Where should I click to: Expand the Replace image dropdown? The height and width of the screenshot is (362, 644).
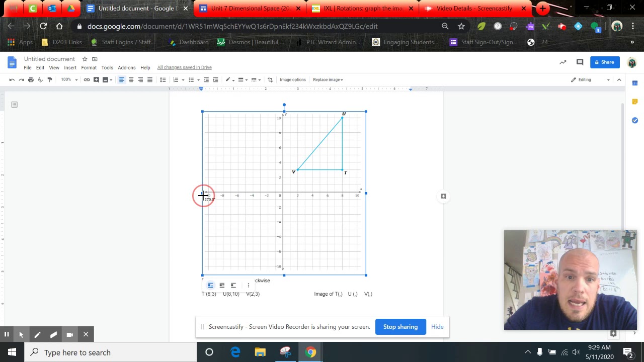pyautogui.click(x=328, y=79)
